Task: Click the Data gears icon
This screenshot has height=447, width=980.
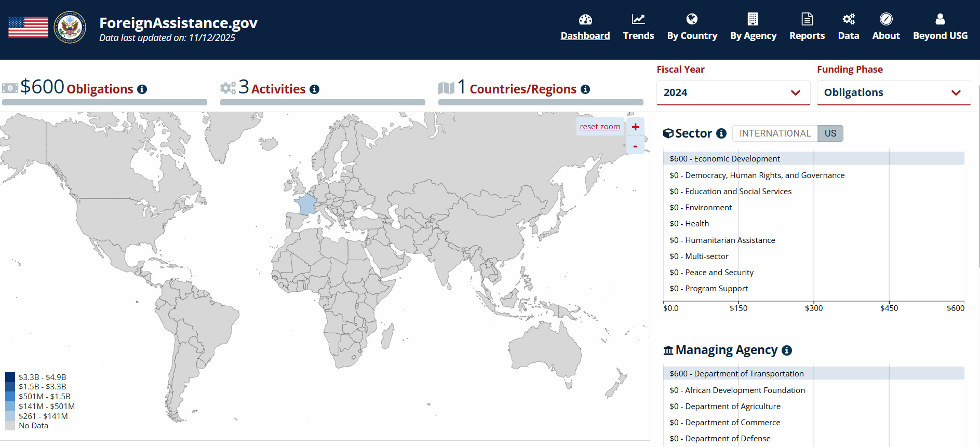Action: [849, 19]
